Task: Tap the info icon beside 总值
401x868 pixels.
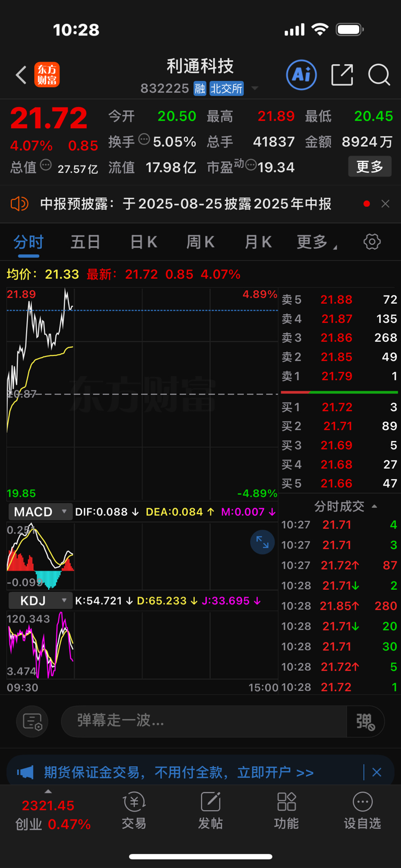Action: [x=46, y=165]
